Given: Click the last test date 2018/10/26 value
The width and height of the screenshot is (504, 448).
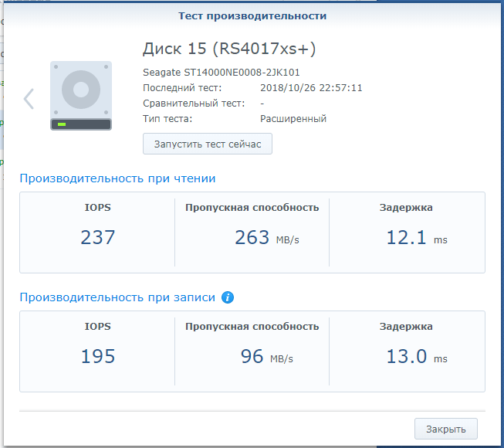Looking at the screenshot, I should coord(311,88).
